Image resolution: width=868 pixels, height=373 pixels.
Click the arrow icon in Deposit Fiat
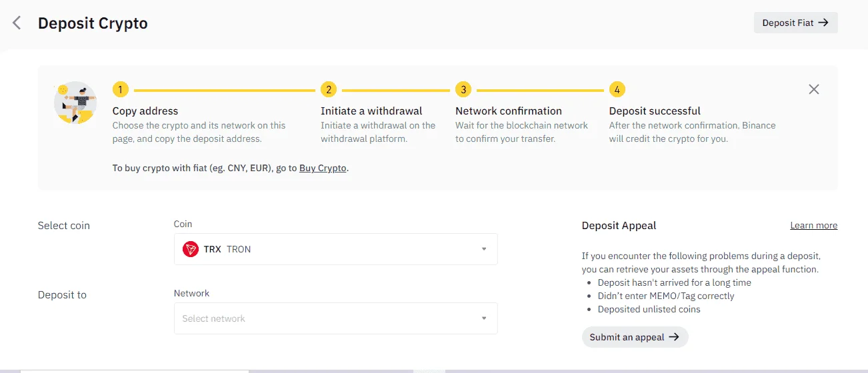click(823, 23)
